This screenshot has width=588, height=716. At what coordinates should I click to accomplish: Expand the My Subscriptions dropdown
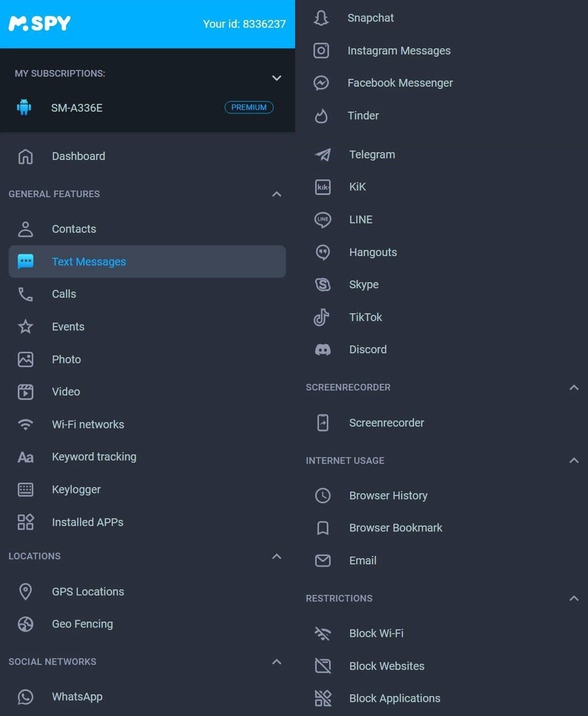click(x=277, y=78)
